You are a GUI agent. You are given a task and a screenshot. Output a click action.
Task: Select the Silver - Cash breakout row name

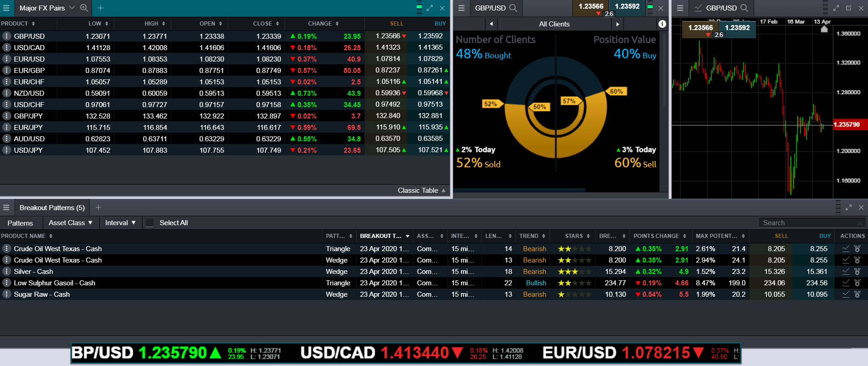coord(33,272)
